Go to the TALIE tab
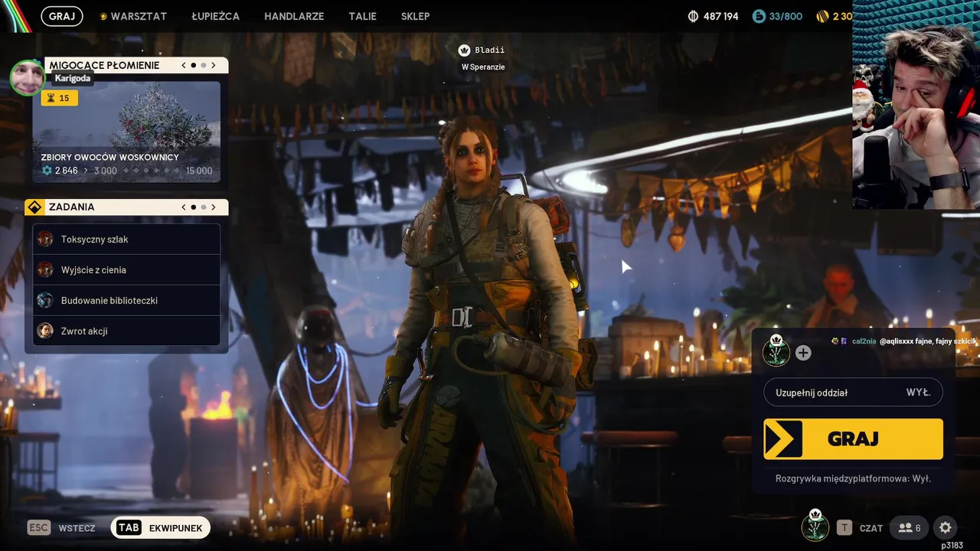980x551 pixels. (362, 16)
